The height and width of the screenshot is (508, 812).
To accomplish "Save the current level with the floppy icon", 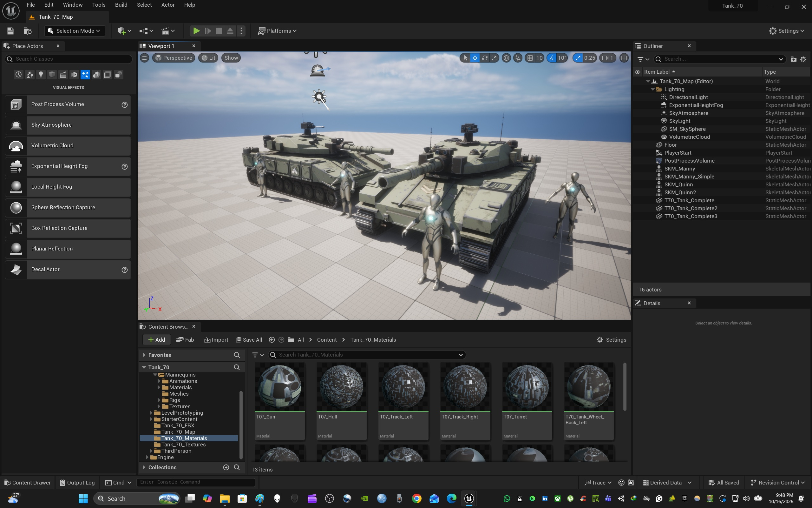I will [10, 31].
